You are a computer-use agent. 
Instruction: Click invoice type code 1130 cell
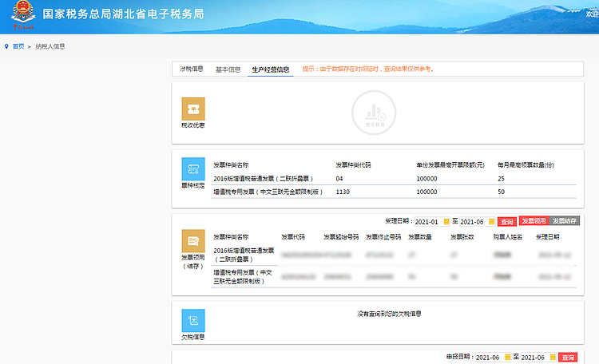[343, 192]
